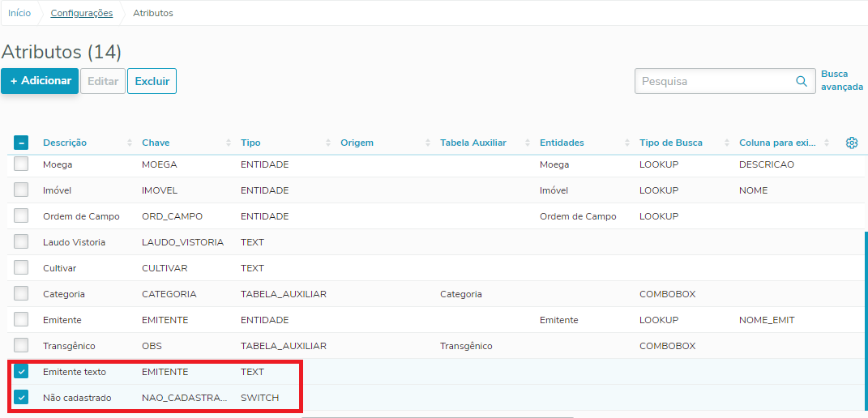Click the Atributos (14) page heading

62,52
